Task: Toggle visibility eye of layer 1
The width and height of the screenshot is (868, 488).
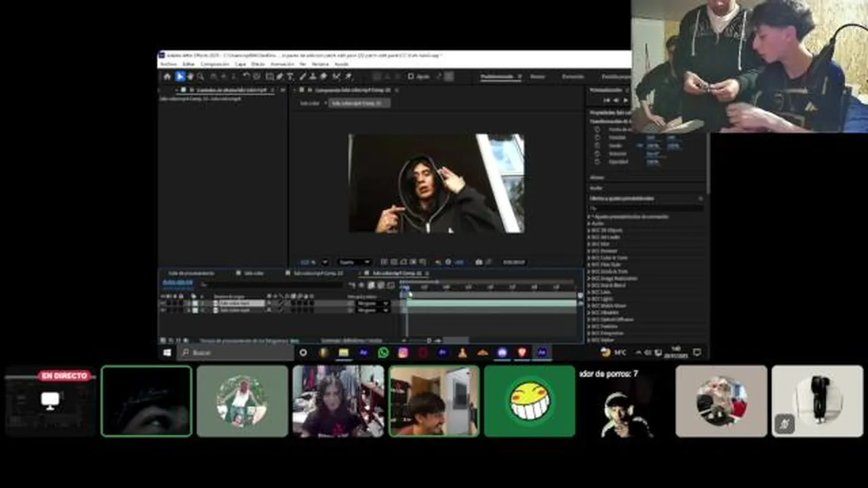Action: click(162, 303)
